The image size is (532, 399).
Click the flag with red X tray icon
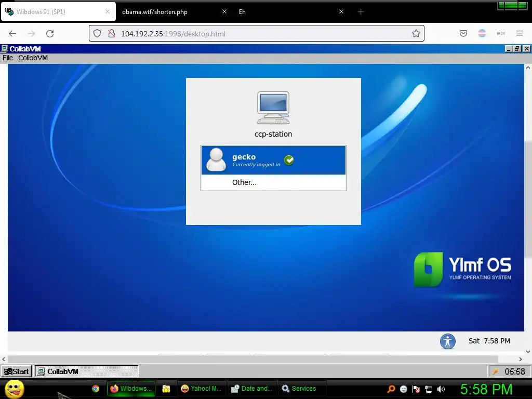point(416,389)
